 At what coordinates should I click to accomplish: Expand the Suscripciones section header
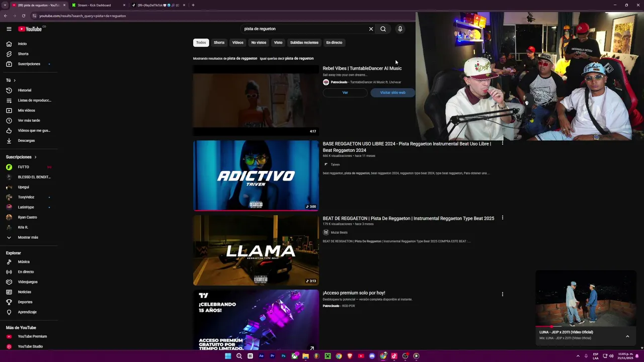[x=22, y=157]
